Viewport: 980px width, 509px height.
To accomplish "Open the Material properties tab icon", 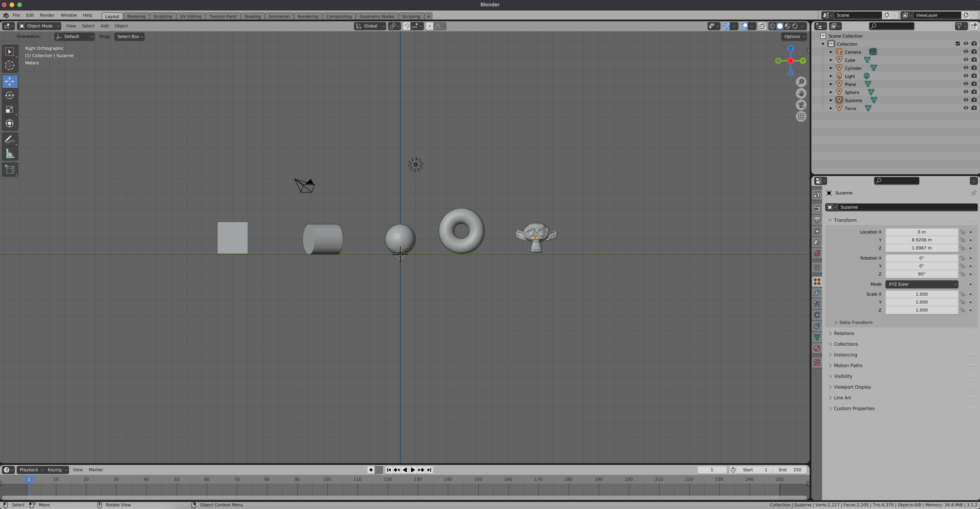I will pos(817,348).
